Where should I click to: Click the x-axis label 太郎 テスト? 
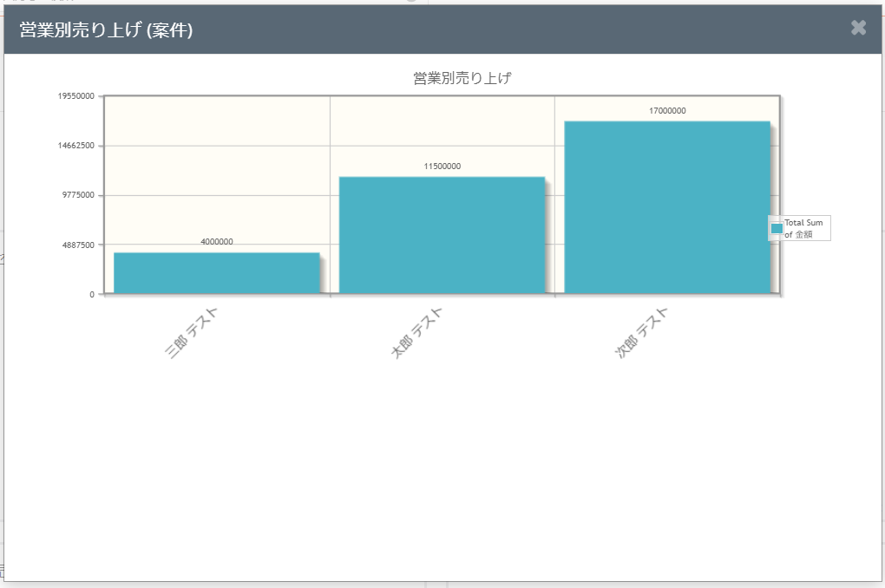point(416,332)
